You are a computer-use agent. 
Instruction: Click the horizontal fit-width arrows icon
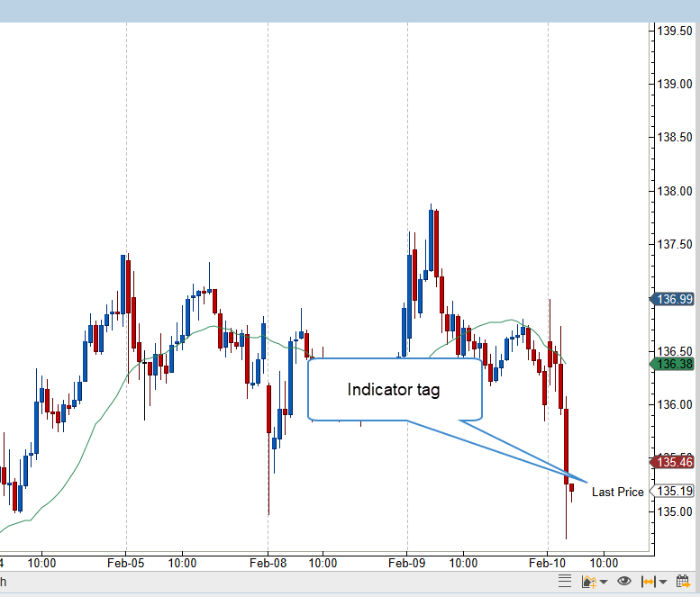click(x=648, y=582)
